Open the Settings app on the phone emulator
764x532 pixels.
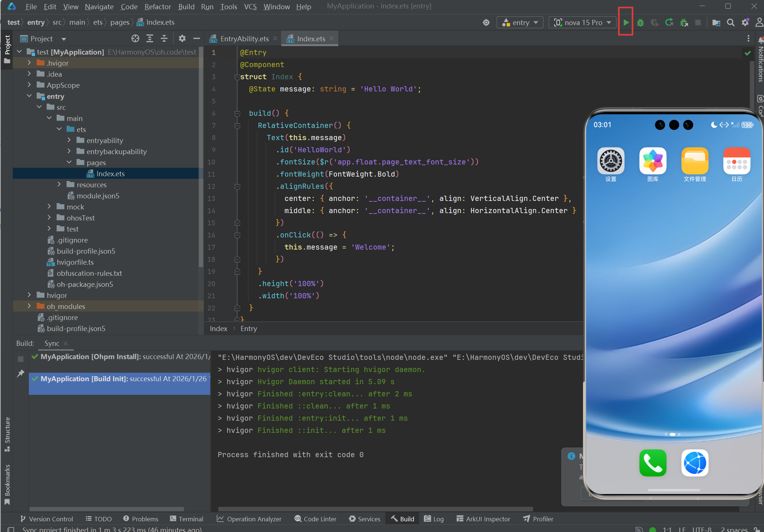pyautogui.click(x=611, y=161)
